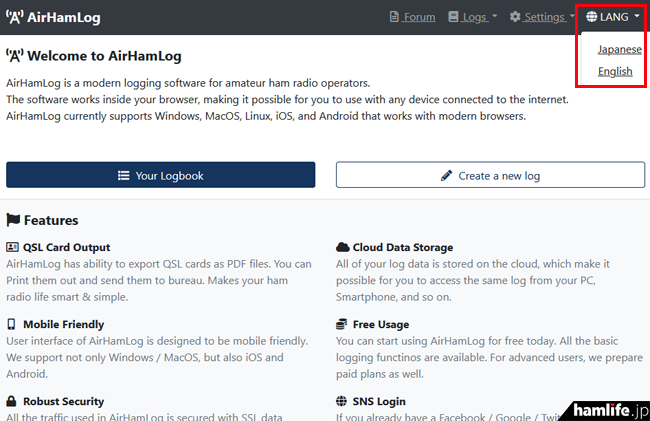Click the AirHamLog antenna logo in navbar
Image resolution: width=650 pixels, height=421 pixels.
[15, 17]
